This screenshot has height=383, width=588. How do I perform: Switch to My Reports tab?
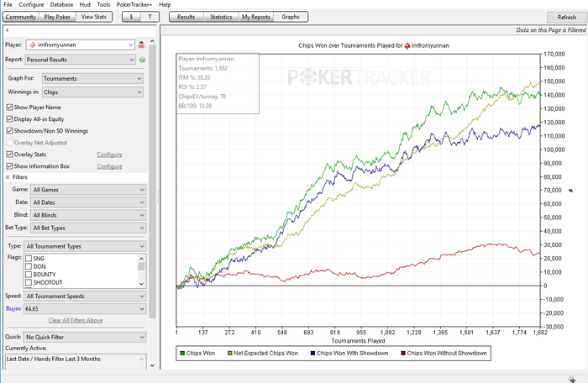(255, 17)
